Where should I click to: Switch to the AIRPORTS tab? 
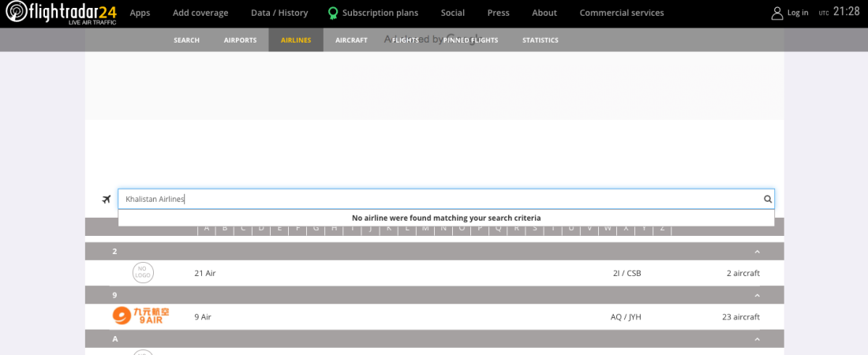click(x=240, y=40)
